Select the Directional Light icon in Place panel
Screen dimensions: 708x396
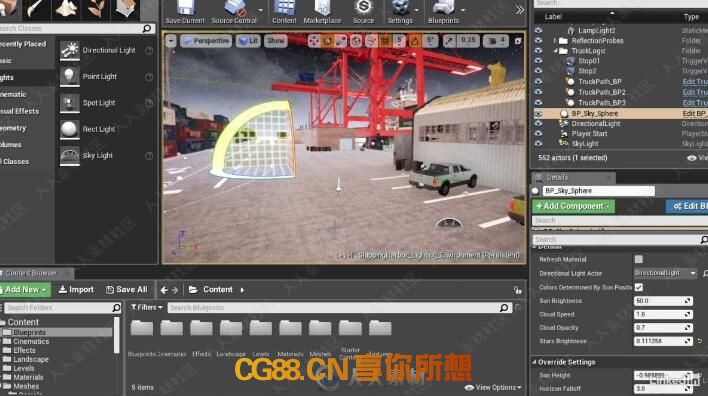(x=70, y=50)
